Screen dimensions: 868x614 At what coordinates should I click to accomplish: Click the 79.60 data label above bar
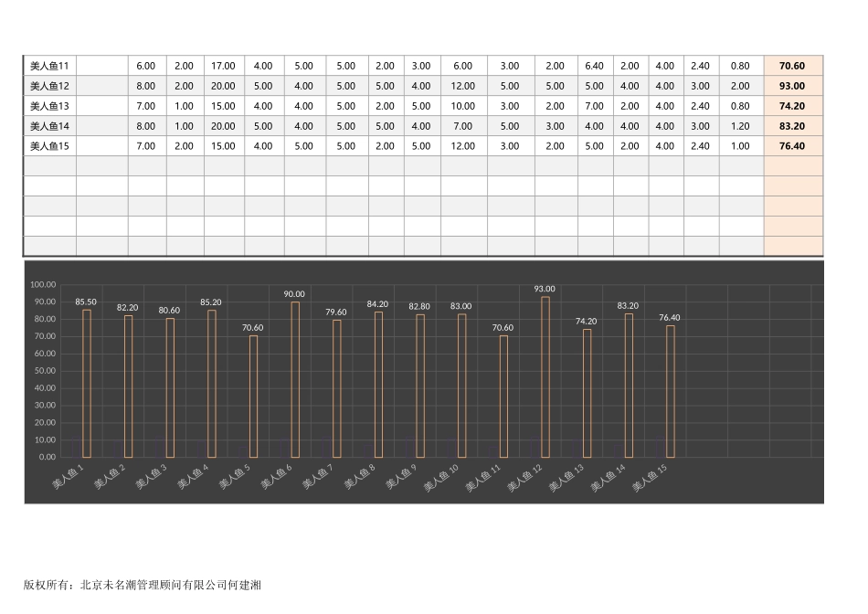(x=336, y=312)
